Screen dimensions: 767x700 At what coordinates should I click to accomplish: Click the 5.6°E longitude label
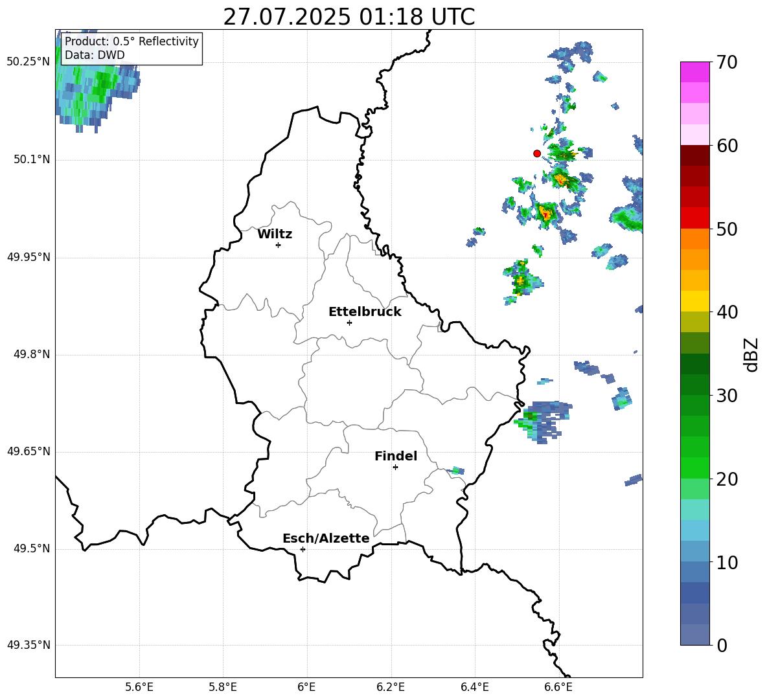click(139, 687)
